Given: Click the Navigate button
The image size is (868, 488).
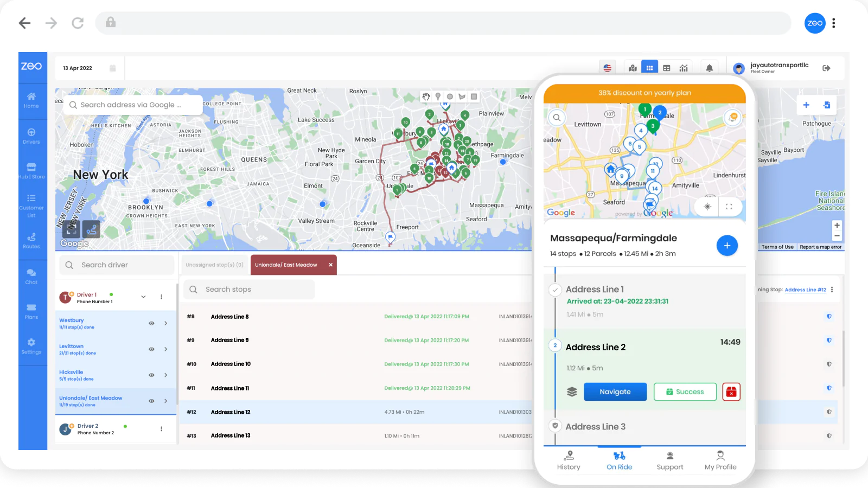Looking at the screenshot, I should [615, 391].
